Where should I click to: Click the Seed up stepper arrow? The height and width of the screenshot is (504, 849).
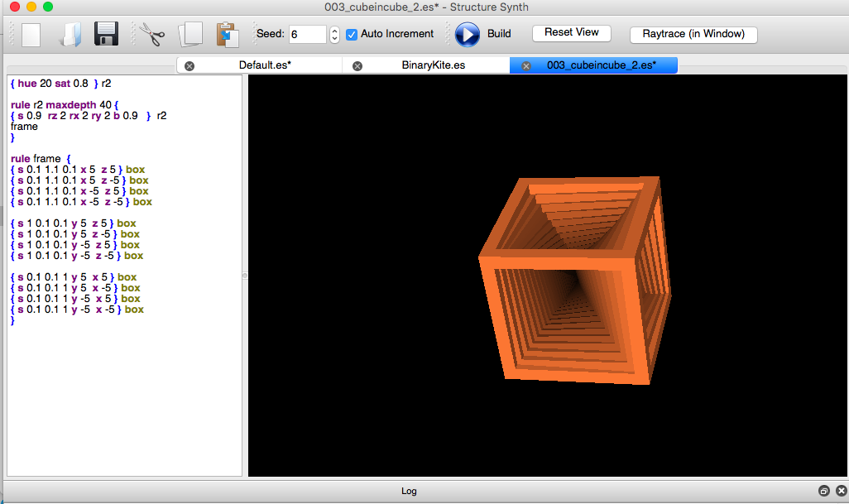[x=333, y=30]
